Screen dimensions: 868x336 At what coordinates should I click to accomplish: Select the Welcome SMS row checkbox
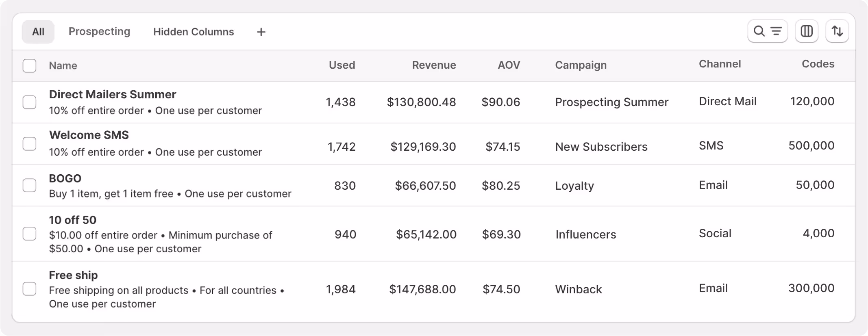[29, 143]
